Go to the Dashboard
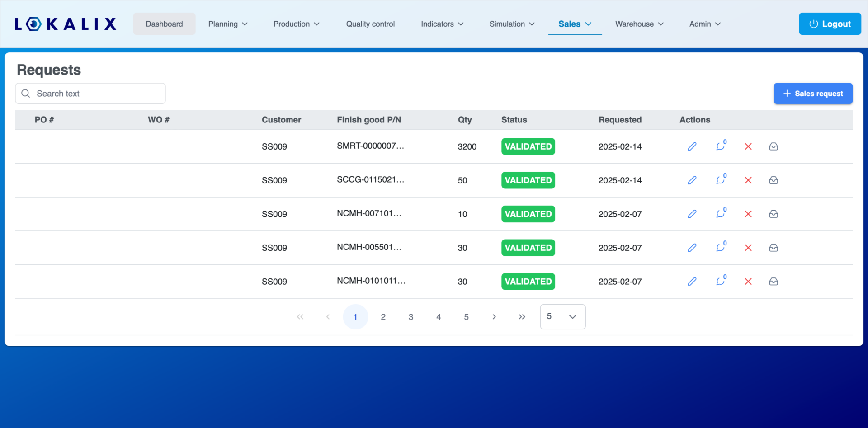The image size is (868, 428). [x=164, y=24]
